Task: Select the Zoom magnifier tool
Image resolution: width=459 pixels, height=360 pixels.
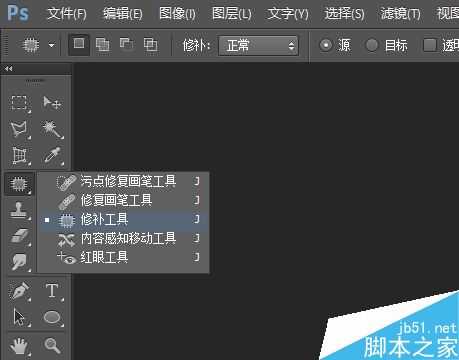Action: click(52, 346)
